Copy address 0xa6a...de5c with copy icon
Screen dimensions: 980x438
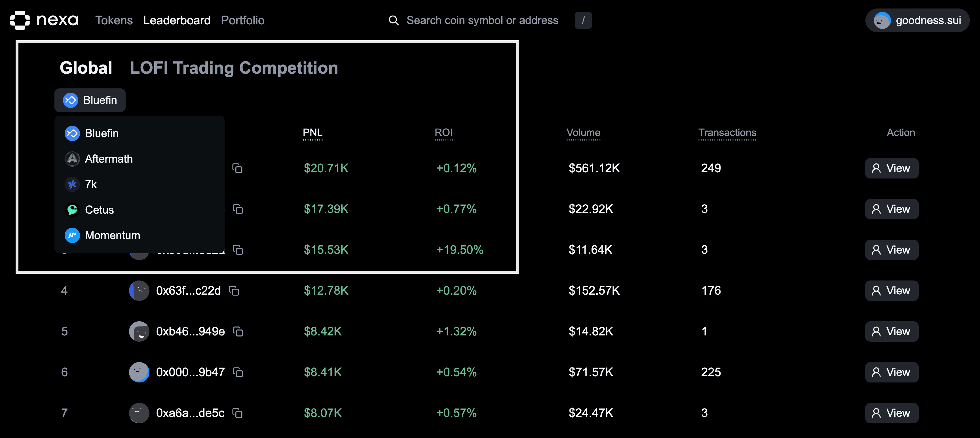coord(238,413)
